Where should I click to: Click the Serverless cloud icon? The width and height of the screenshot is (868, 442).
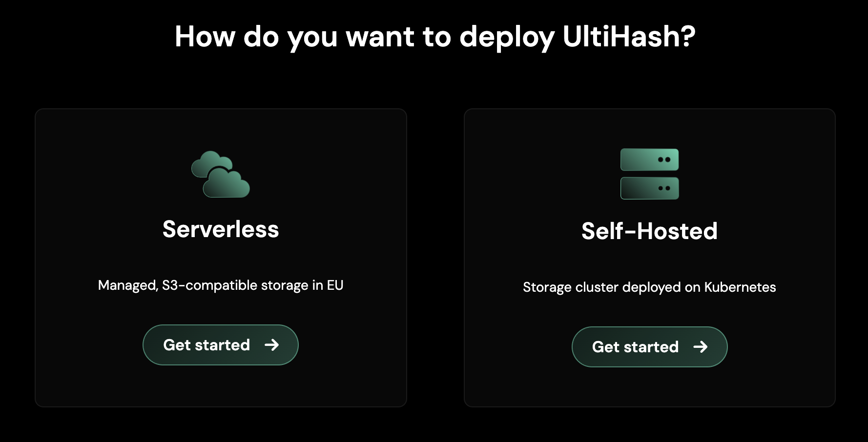[x=221, y=174]
